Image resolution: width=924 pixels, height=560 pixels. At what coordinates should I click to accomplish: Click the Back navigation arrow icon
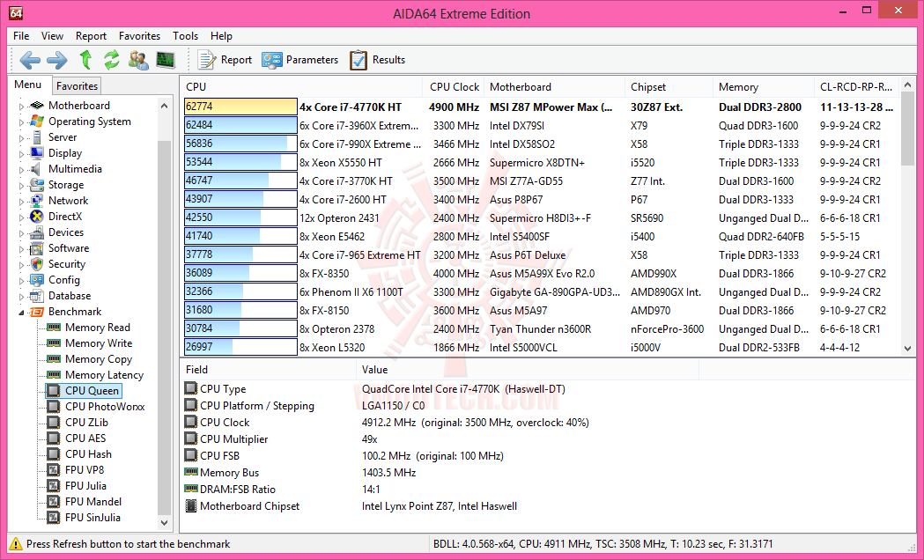coord(29,60)
